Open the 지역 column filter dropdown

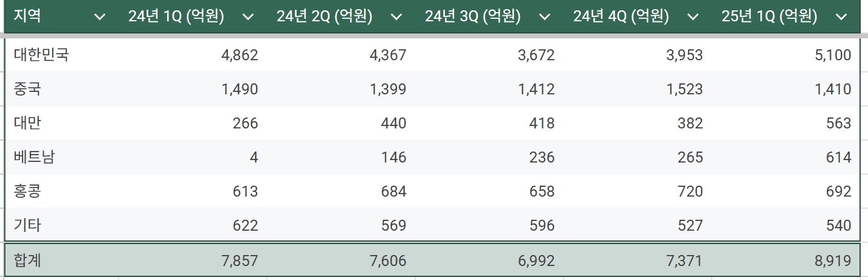point(100,18)
